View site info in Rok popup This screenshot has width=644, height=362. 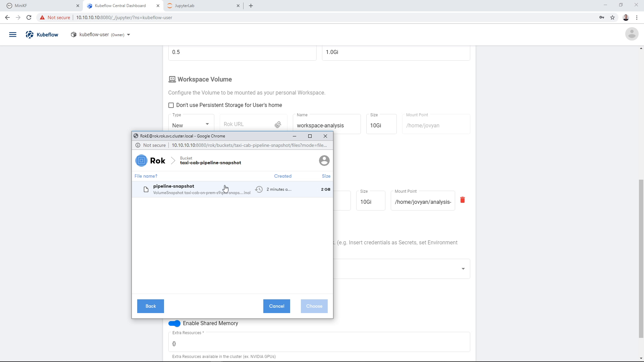tap(138, 145)
